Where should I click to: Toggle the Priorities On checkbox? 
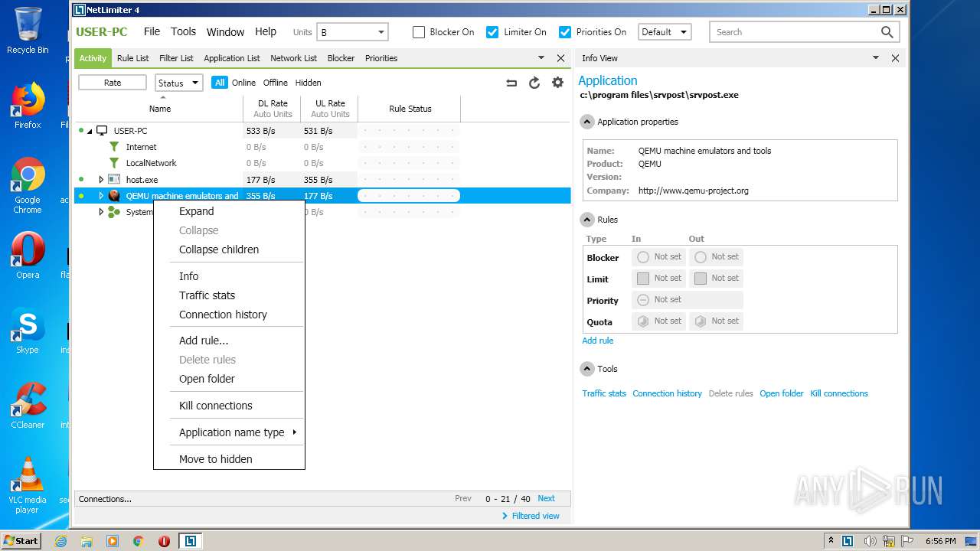[565, 32]
